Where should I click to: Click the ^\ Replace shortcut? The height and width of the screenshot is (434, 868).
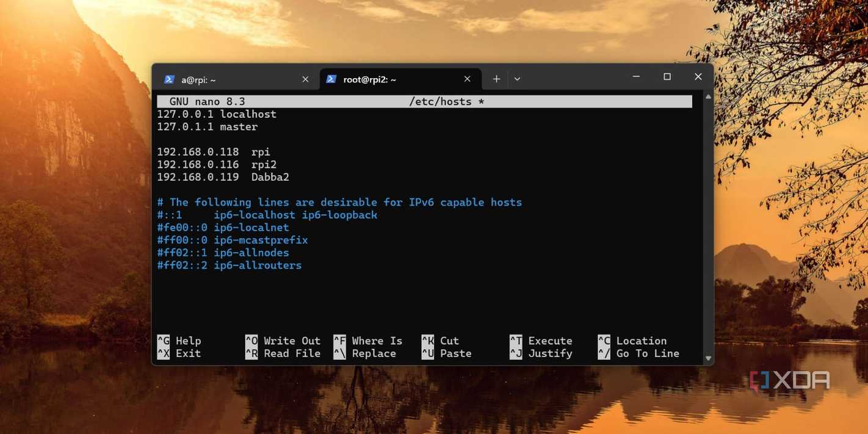(x=365, y=353)
